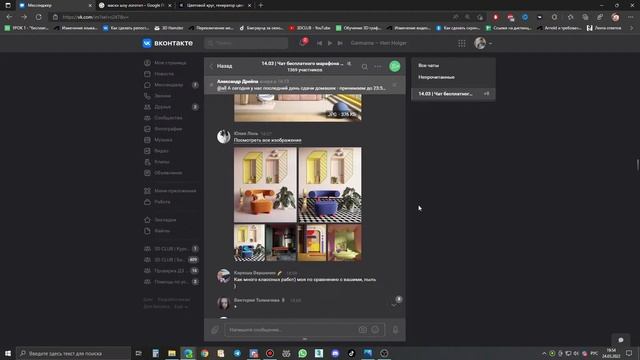This screenshot has width=640, height=360.
Task: Attach a photo with the camera icon
Action: pyautogui.click(x=362, y=330)
